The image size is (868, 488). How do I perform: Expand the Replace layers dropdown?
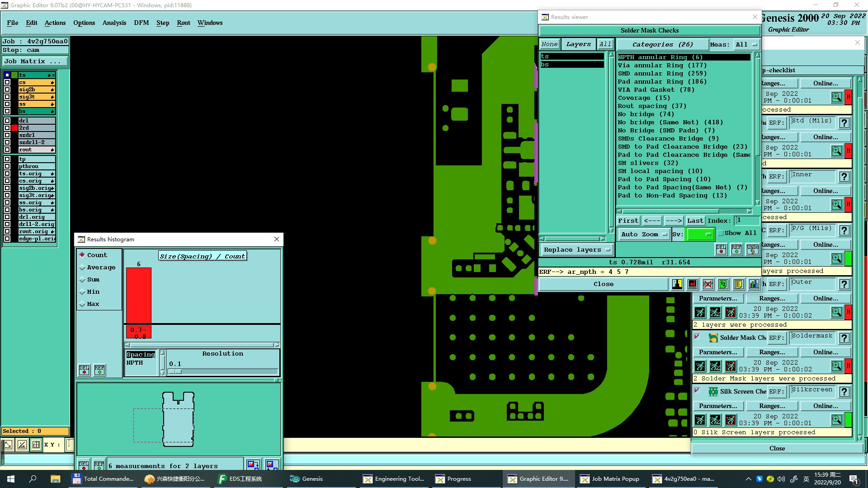577,249
